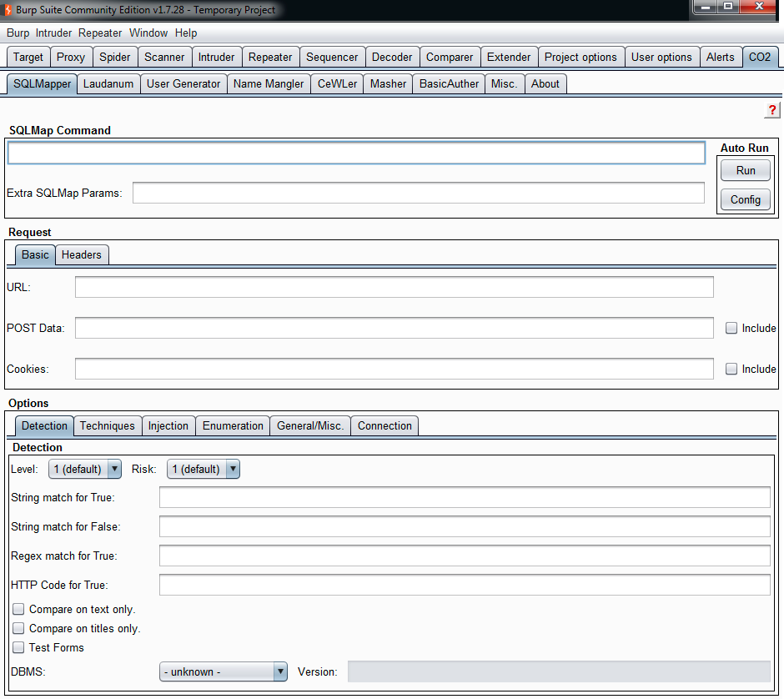Screen dimensions: 784x699
Task: Switch to the Headers request tab
Action: (82, 255)
